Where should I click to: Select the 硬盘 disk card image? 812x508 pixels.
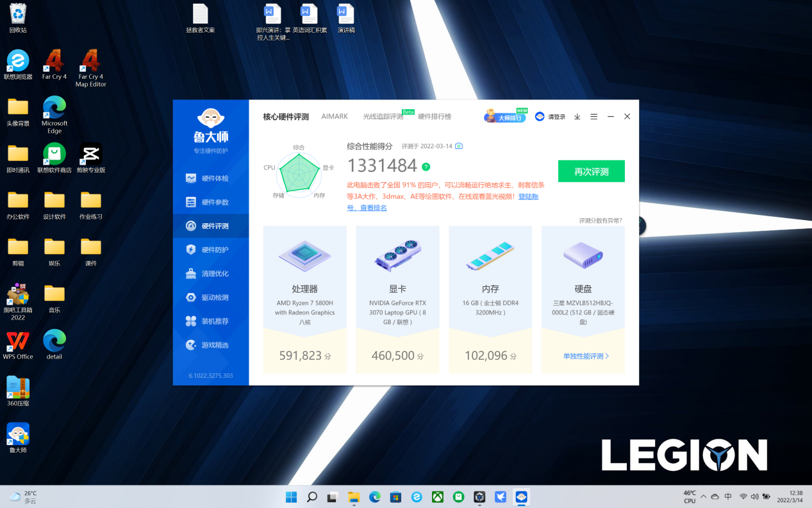point(583,255)
